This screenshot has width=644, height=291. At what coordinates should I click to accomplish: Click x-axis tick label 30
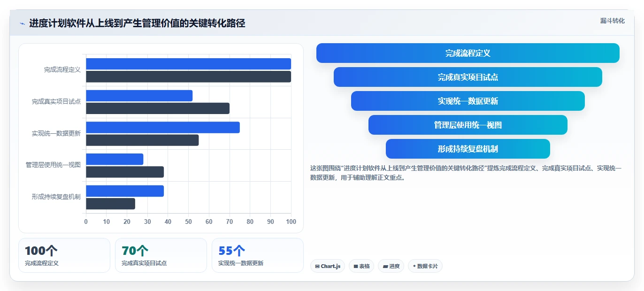pyautogui.click(x=147, y=222)
